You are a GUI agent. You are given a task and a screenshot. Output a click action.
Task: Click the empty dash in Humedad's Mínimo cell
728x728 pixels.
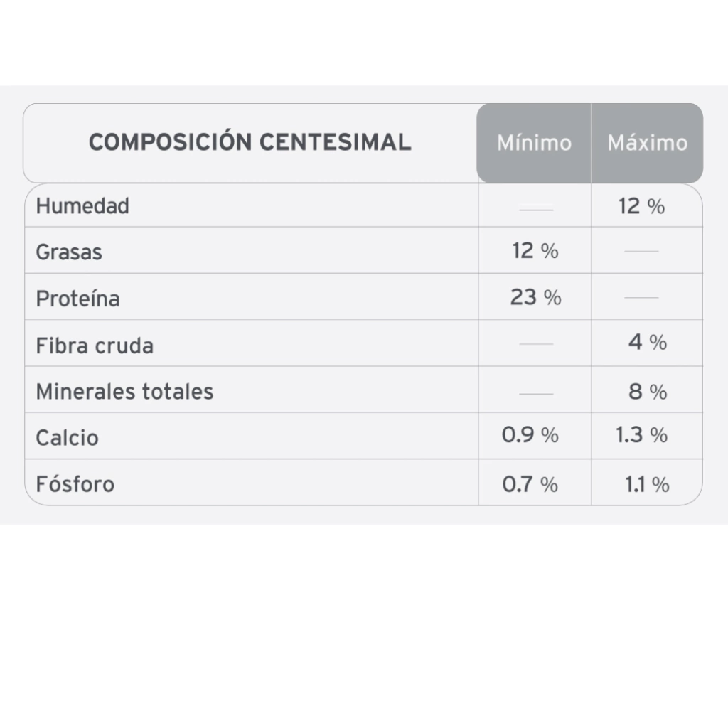point(535,208)
